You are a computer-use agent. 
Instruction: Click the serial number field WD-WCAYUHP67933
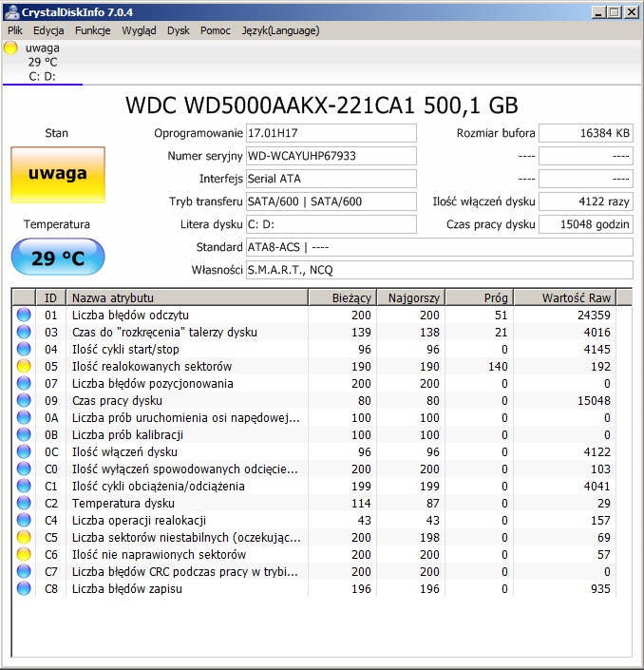[x=331, y=156]
